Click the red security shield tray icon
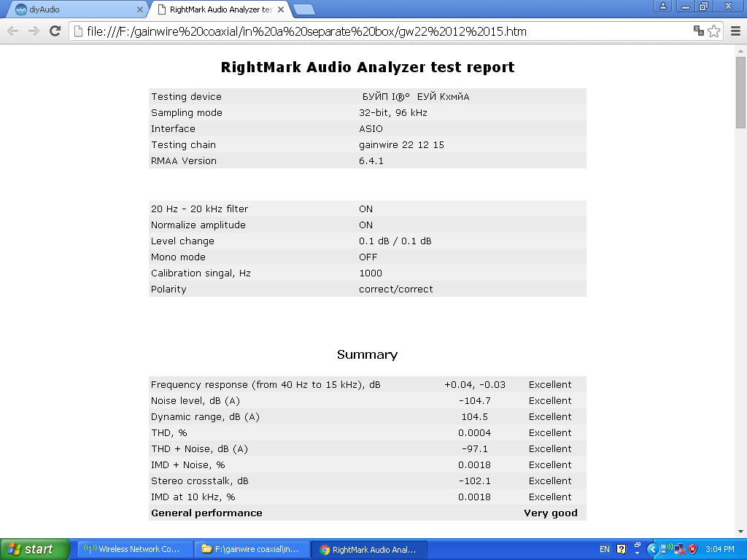Viewport: 747px width, 560px height. click(x=693, y=549)
